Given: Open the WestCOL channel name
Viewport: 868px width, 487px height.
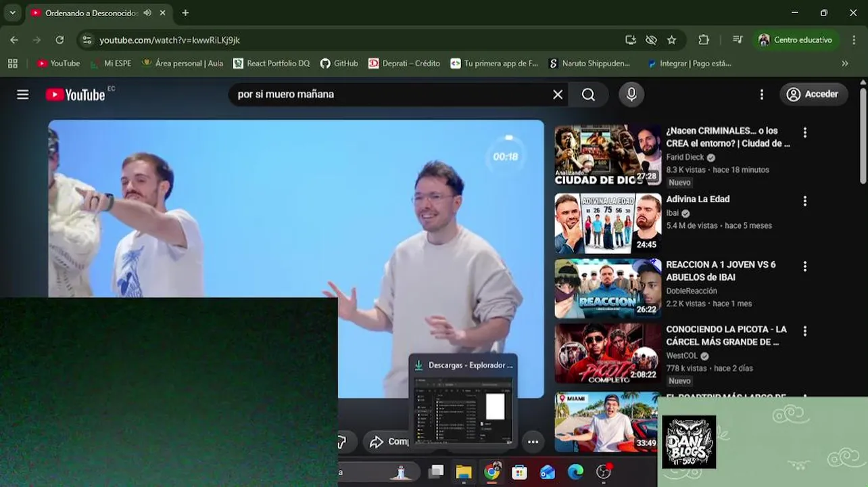Looking at the screenshot, I should (x=683, y=356).
